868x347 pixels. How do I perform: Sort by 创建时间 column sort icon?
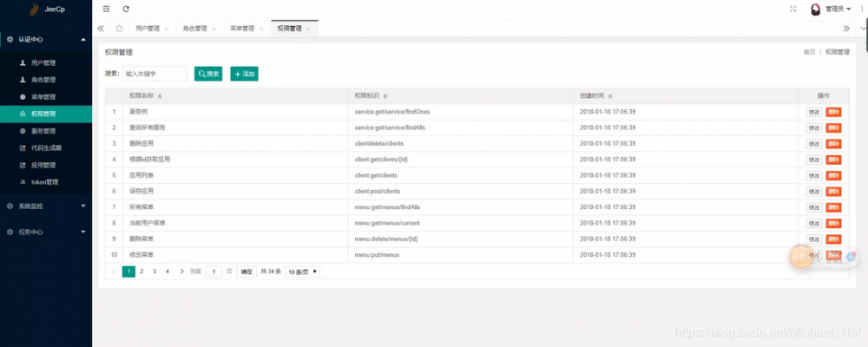tap(610, 96)
